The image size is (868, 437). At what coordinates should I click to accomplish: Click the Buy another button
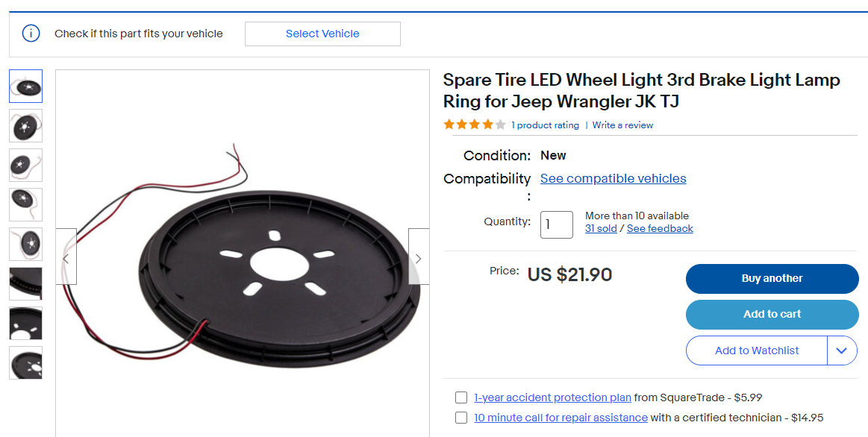tap(772, 278)
